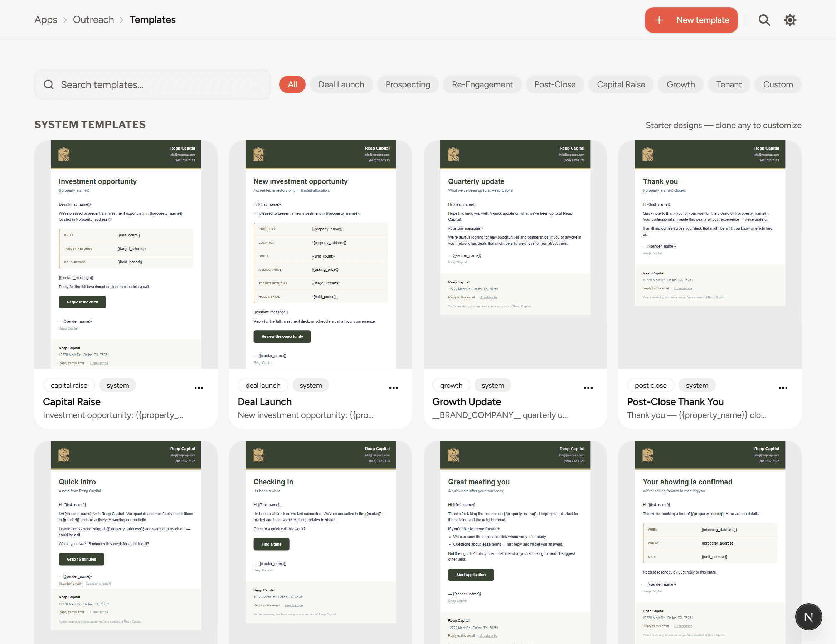Click the Reap Capital logo in Quarterly update preview

(453, 155)
